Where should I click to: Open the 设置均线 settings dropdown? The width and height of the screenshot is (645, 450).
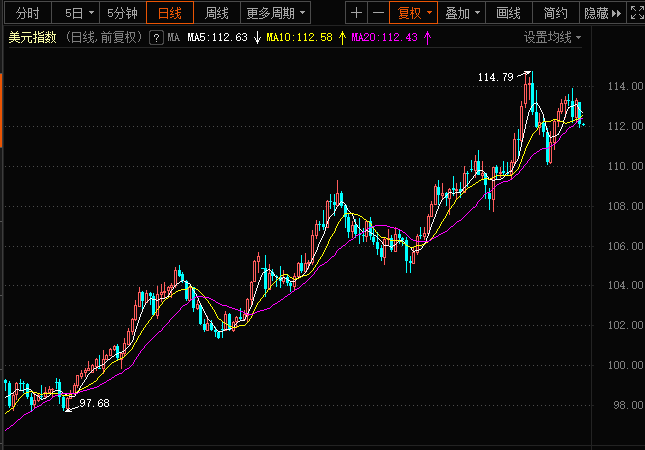coord(577,37)
